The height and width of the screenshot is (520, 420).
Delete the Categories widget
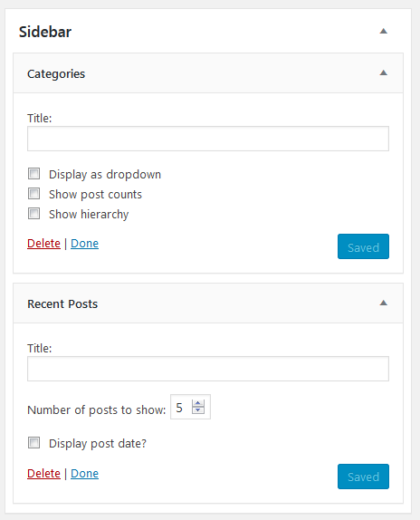[43, 244]
